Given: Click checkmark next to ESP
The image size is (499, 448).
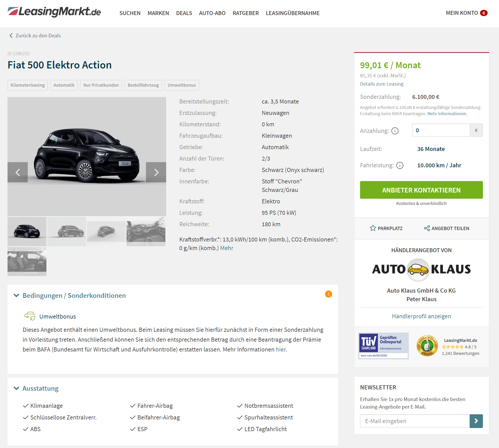Looking at the screenshot, I should pyautogui.click(x=132, y=429).
